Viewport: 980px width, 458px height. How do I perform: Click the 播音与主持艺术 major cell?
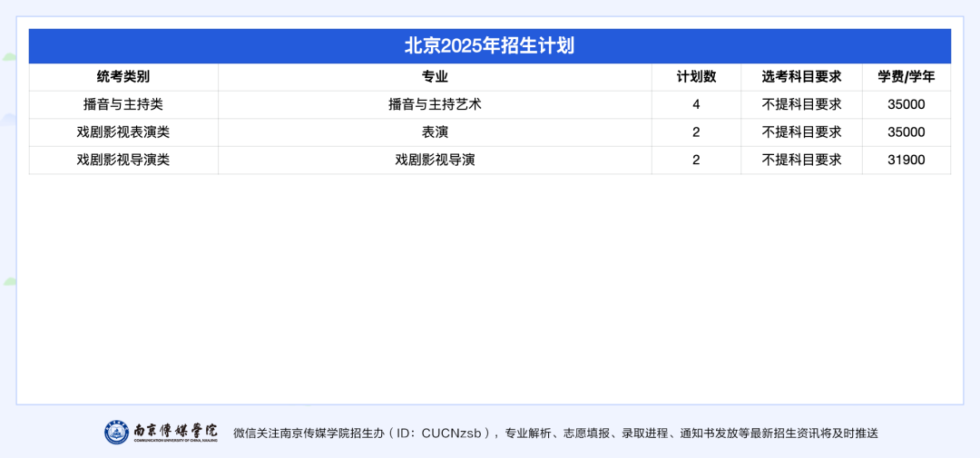tap(435, 104)
